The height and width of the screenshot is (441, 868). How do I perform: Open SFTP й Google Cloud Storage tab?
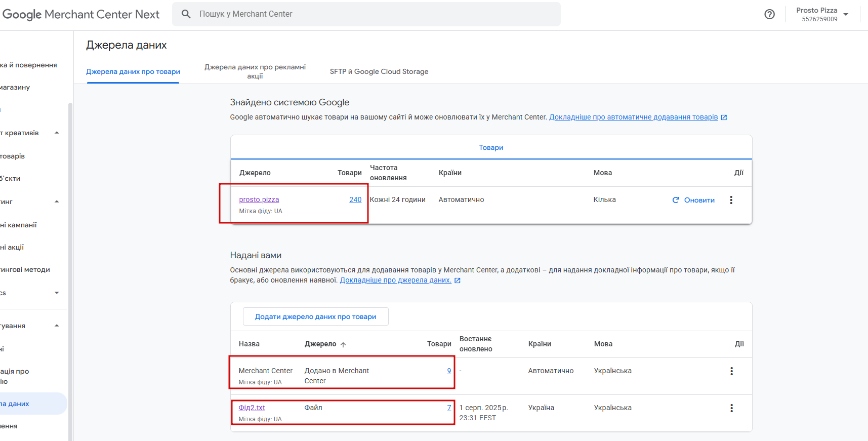point(379,71)
